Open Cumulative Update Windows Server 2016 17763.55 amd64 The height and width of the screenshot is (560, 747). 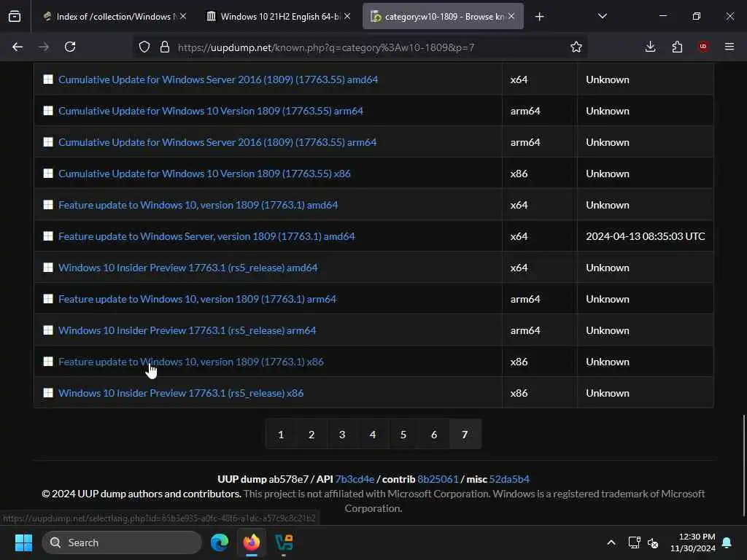pos(218,79)
